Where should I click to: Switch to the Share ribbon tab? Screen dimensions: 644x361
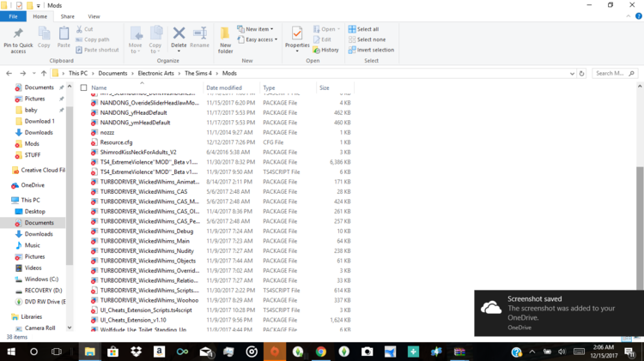pos(67,16)
